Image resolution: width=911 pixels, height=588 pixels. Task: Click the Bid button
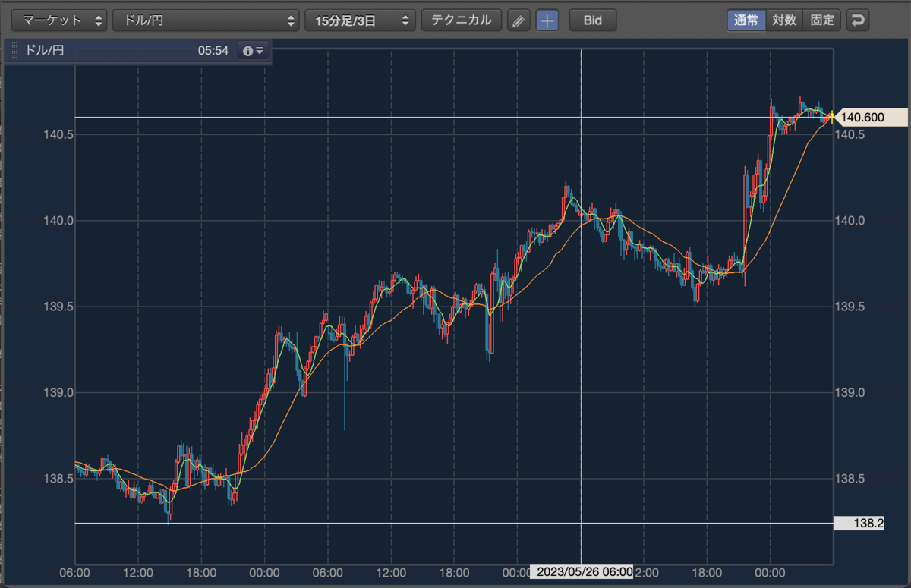[x=593, y=20]
